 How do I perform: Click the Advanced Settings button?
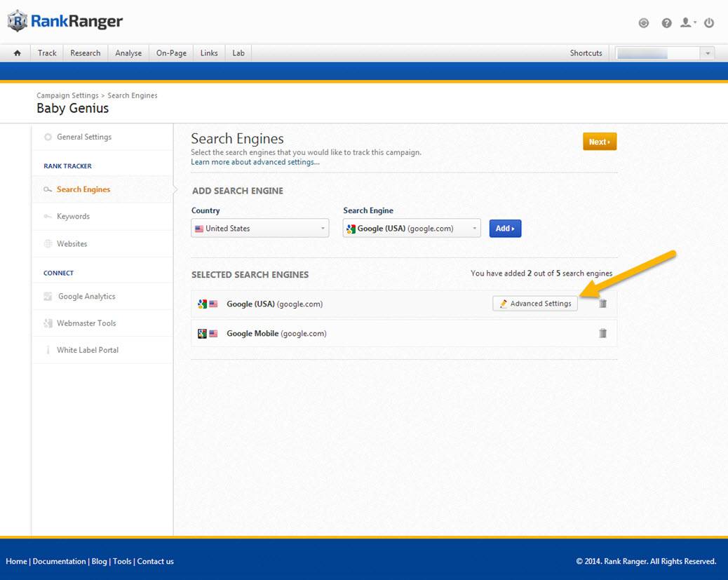[x=535, y=304]
